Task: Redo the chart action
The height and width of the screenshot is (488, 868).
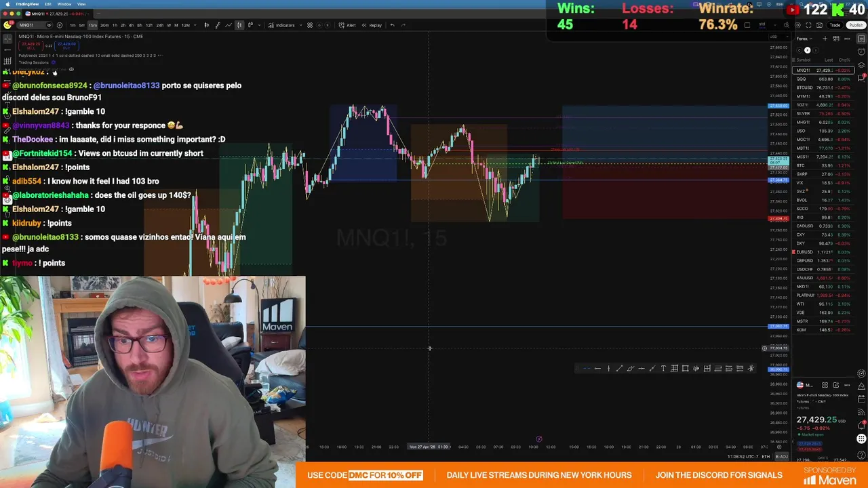Action: click(403, 25)
